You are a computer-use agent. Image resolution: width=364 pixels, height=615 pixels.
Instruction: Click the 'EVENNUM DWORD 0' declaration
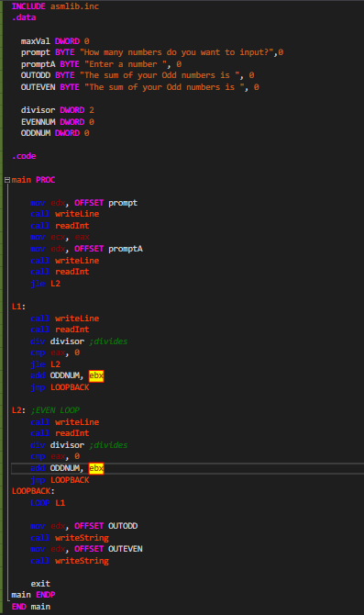(58, 122)
